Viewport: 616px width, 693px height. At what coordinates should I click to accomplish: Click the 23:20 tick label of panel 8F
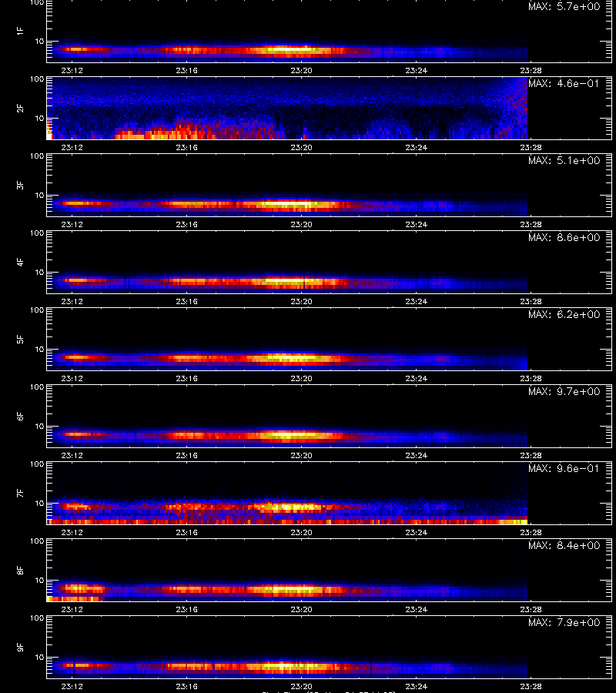click(x=301, y=609)
